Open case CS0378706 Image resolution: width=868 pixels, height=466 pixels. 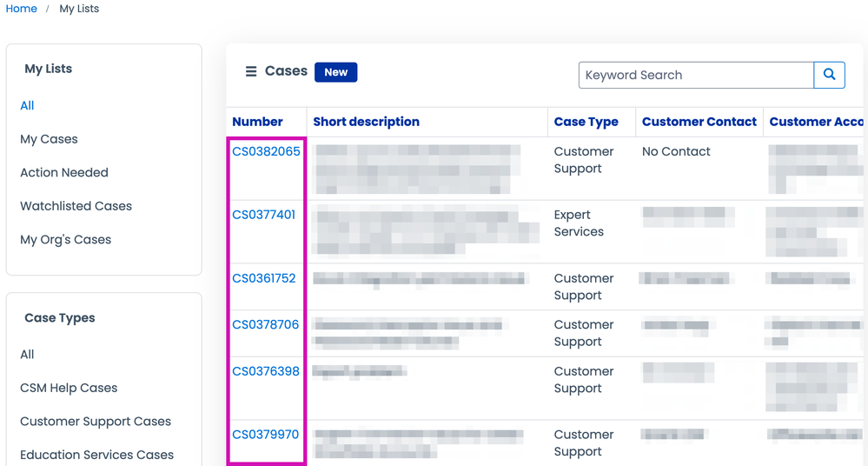pos(265,324)
